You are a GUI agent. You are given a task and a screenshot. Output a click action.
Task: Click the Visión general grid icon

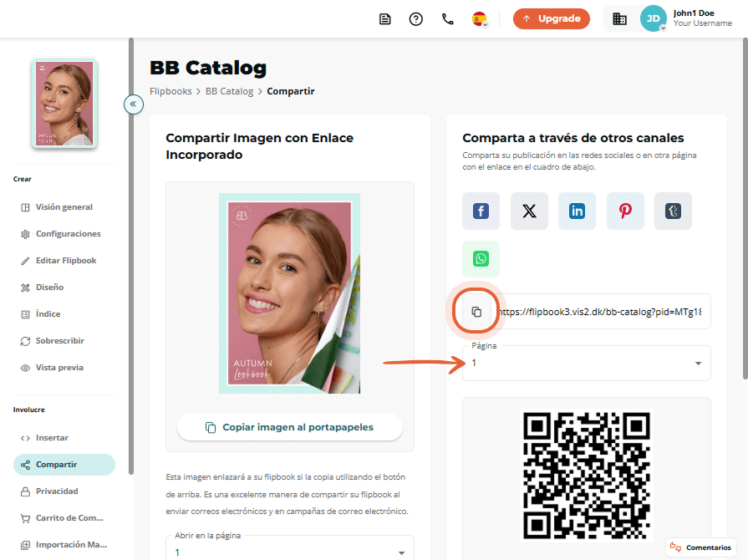(x=25, y=207)
